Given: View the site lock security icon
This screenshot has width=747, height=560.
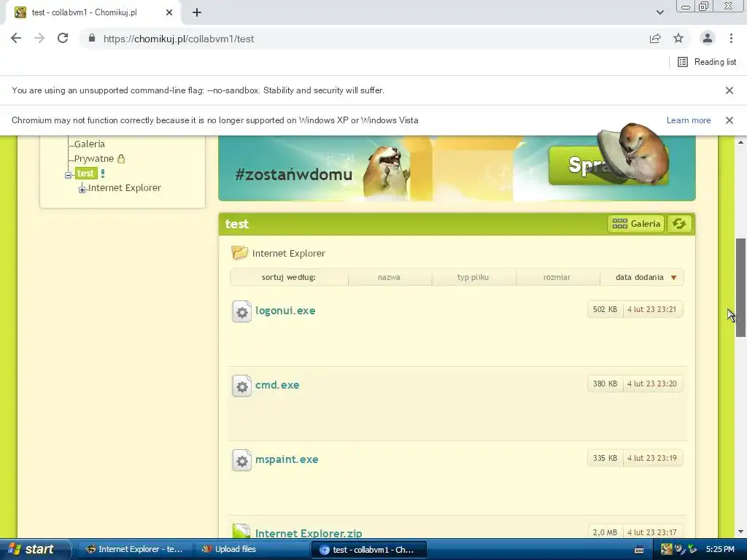Looking at the screenshot, I should [x=91, y=38].
